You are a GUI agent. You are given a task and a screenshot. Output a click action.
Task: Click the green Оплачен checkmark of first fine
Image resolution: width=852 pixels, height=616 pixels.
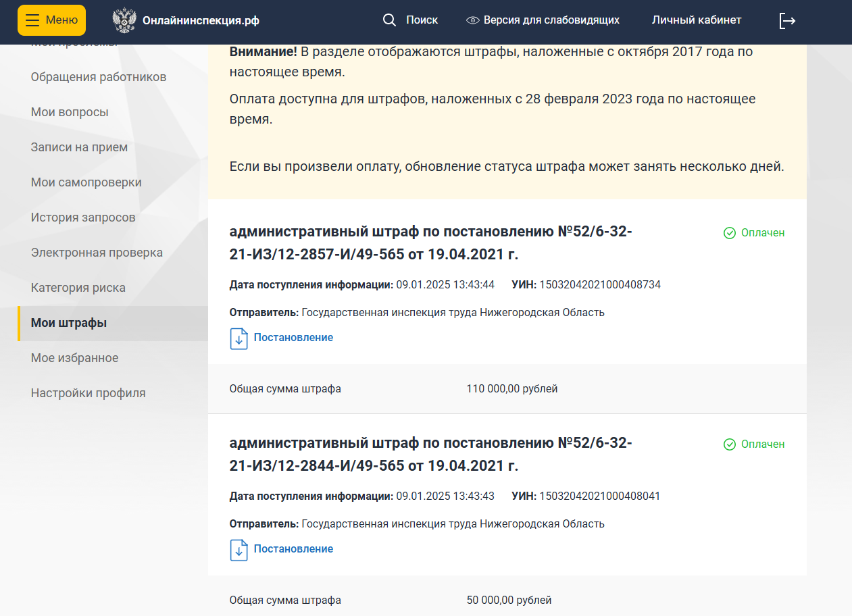(730, 233)
